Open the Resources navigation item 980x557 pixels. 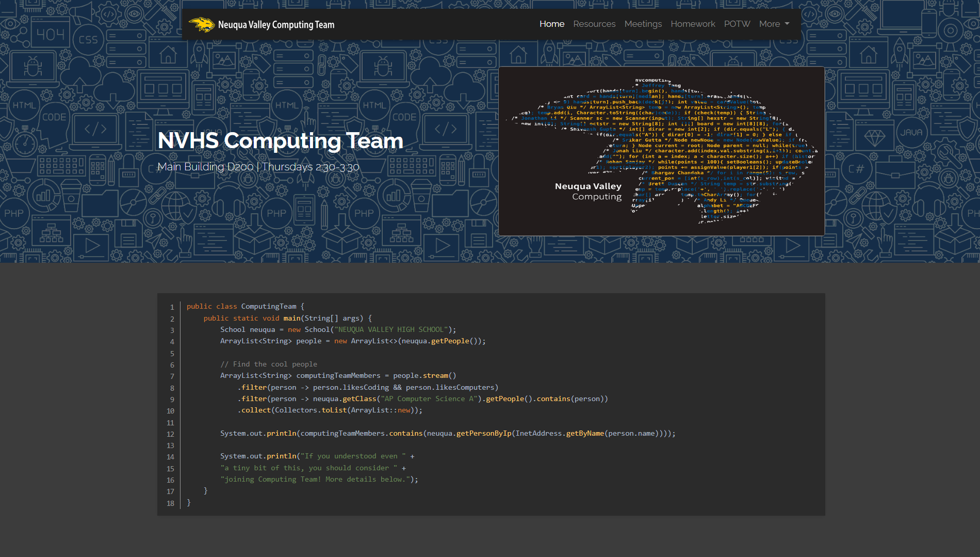594,24
